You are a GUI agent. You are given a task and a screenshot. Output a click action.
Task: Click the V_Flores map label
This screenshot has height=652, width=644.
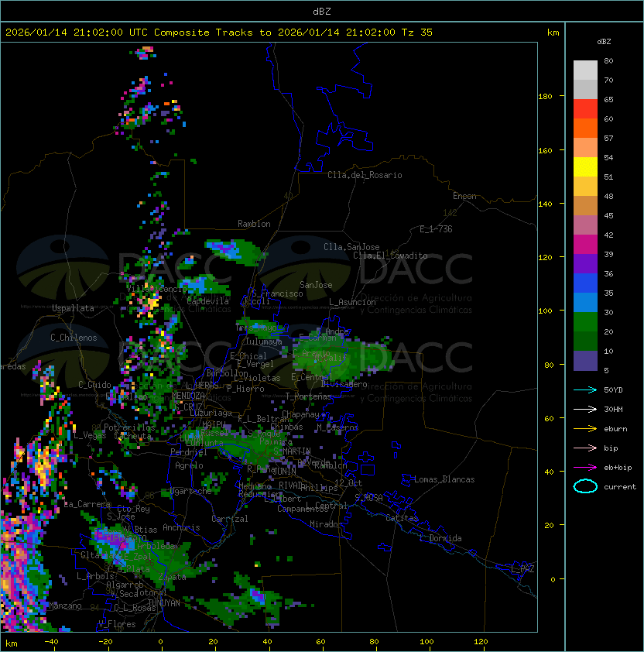117,624
